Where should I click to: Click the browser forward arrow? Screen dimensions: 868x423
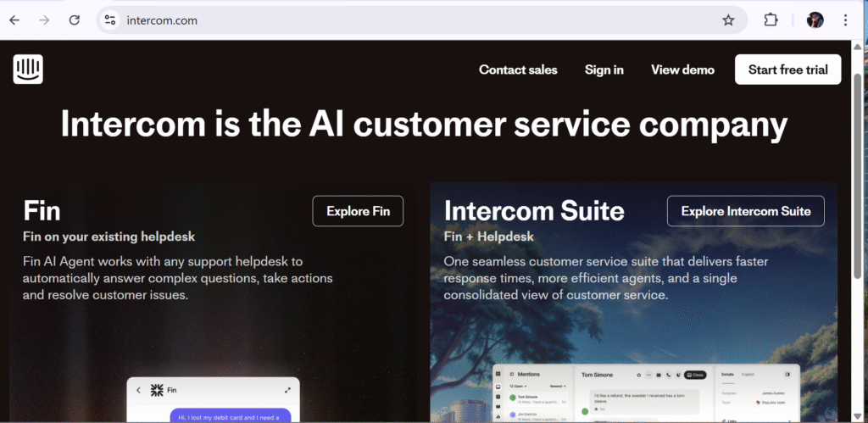[44, 20]
